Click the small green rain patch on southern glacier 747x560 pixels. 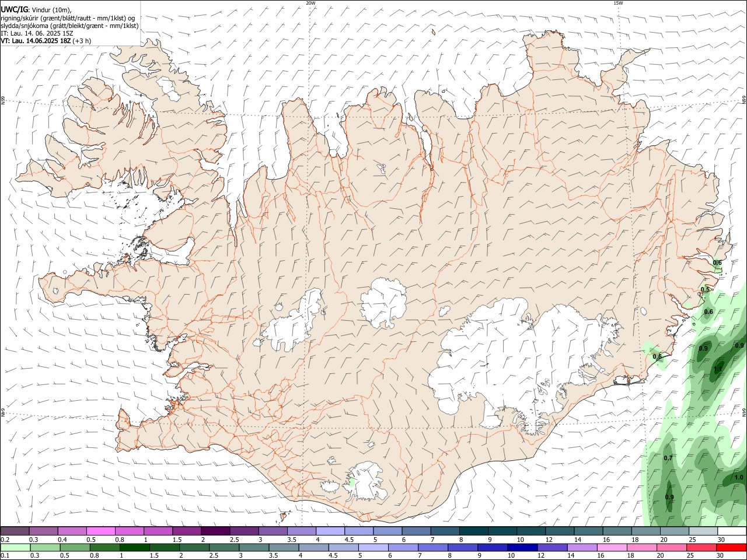(x=351, y=483)
